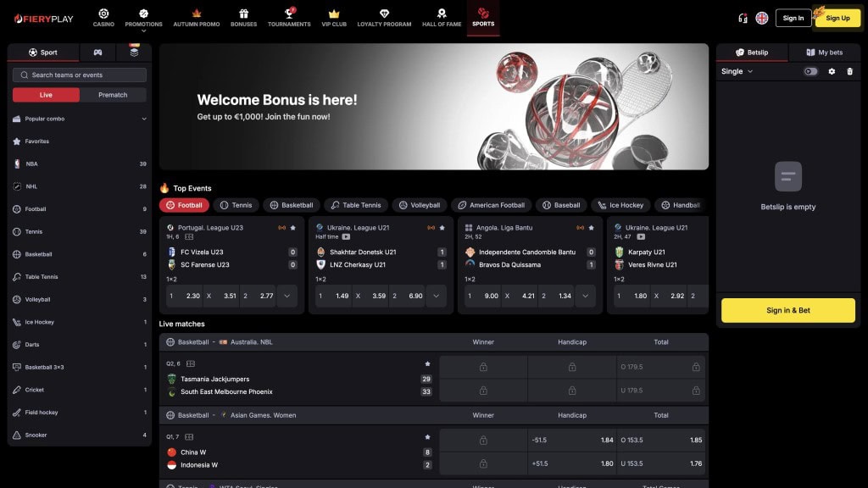The height and width of the screenshot is (488, 868).
Task: Click the Sign Up button
Action: pos(837,19)
